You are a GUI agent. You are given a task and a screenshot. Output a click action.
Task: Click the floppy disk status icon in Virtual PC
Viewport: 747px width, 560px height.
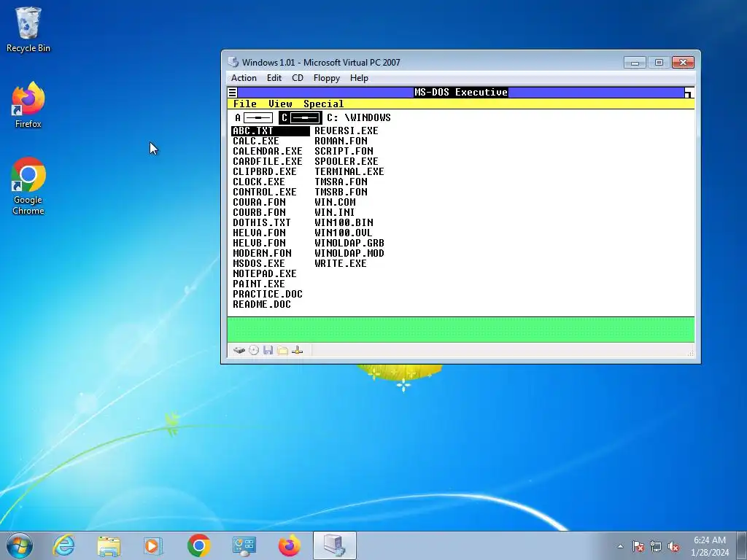coord(268,351)
